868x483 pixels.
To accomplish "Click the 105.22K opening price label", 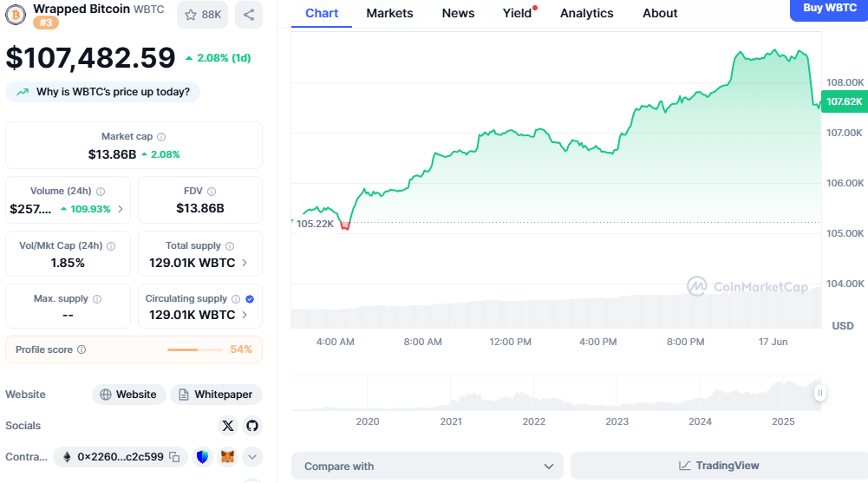I will (315, 224).
